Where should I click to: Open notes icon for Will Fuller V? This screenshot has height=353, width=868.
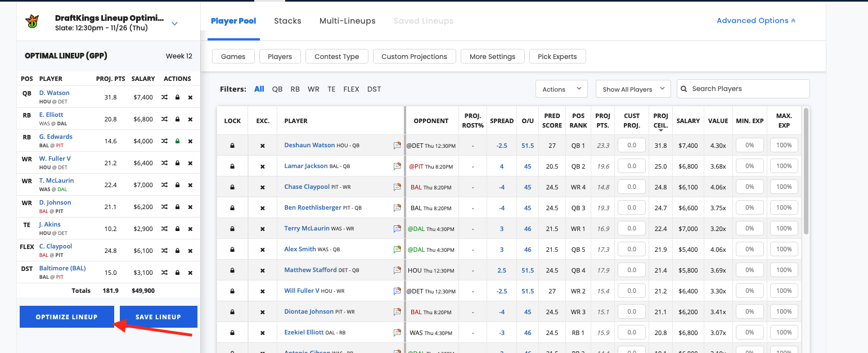397,291
